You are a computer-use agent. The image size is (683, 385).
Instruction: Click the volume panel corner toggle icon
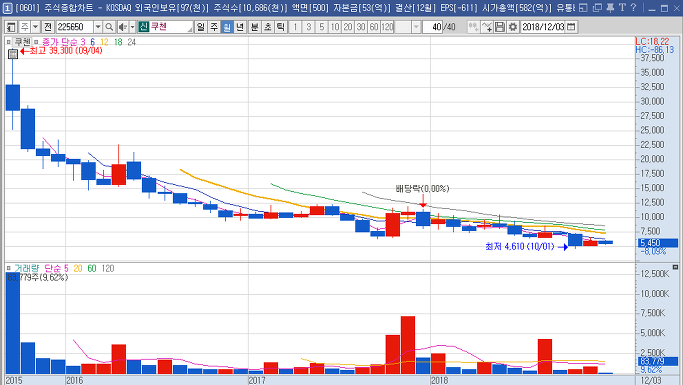tap(675, 267)
